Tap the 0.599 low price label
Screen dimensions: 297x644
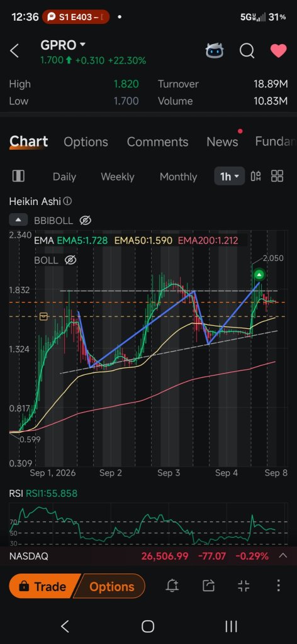pyautogui.click(x=30, y=440)
